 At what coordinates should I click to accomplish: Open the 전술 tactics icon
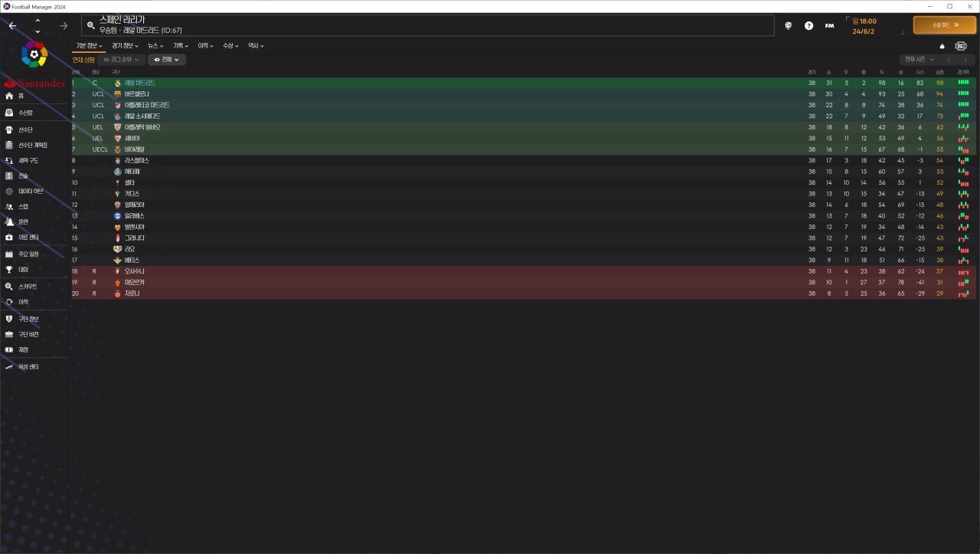point(9,175)
